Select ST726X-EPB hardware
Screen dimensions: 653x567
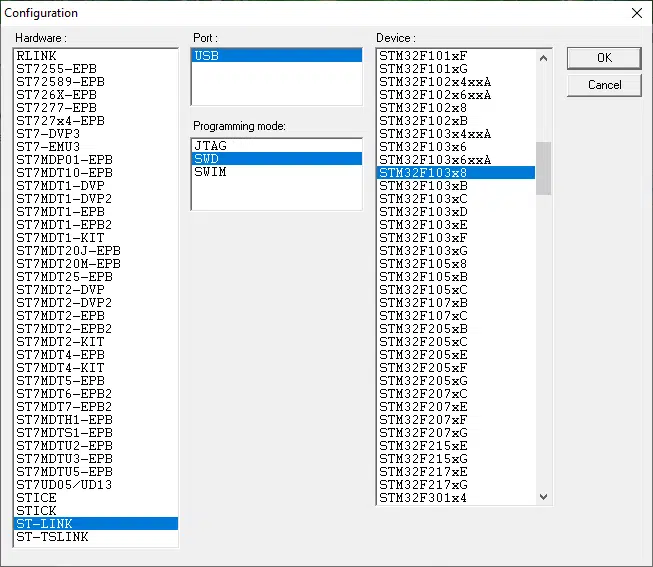coord(96,95)
